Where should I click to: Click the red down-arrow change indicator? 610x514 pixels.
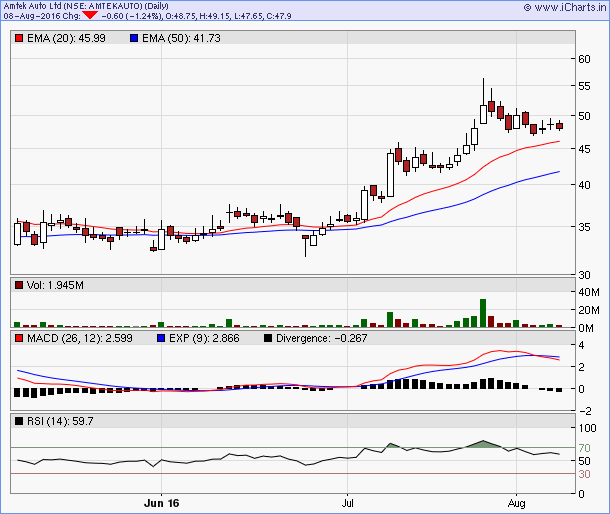[x=90, y=16]
